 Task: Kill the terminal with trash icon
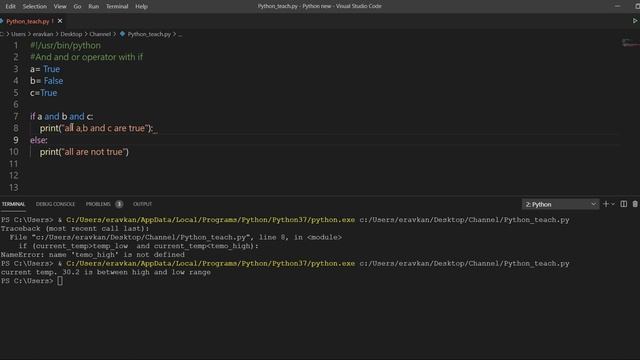(x=635, y=204)
